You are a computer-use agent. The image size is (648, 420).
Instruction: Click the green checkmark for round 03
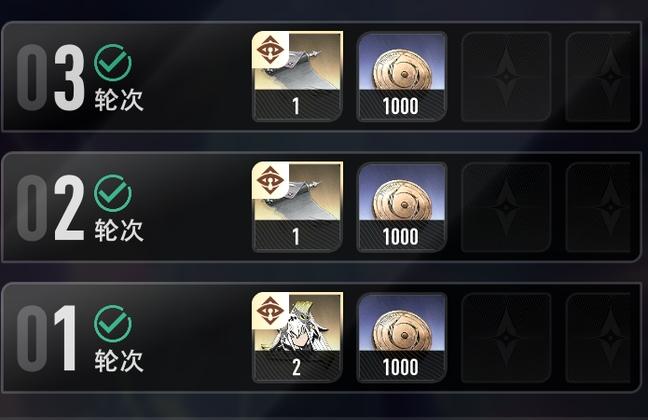(x=113, y=62)
